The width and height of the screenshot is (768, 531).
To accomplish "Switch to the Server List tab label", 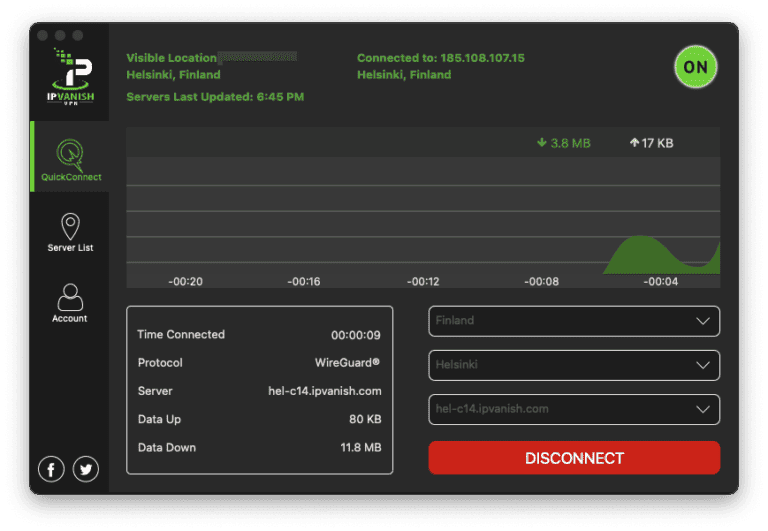I will tap(70, 248).
